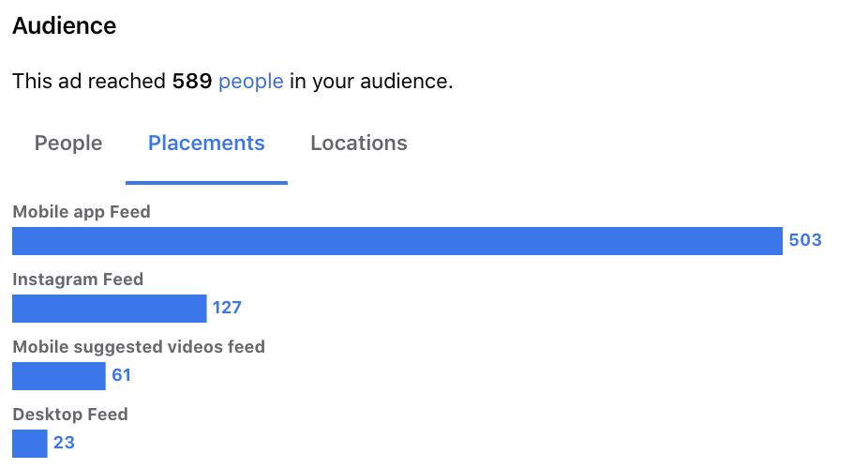Select the Placements tab
The height and width of the screenshot is (469, 868).
point(206,143)
